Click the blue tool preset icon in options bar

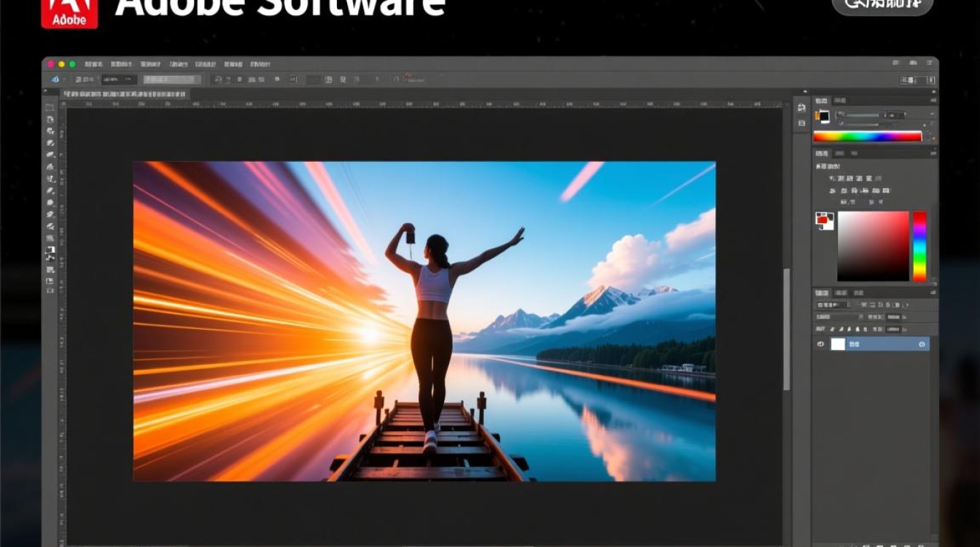55,79
